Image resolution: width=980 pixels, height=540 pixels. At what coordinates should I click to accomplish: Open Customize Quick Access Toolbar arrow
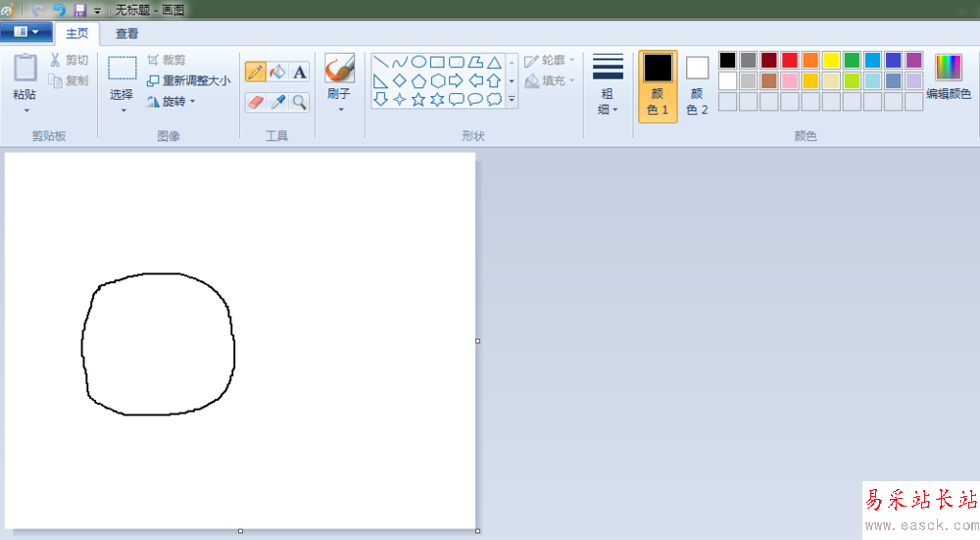point(97,11)
